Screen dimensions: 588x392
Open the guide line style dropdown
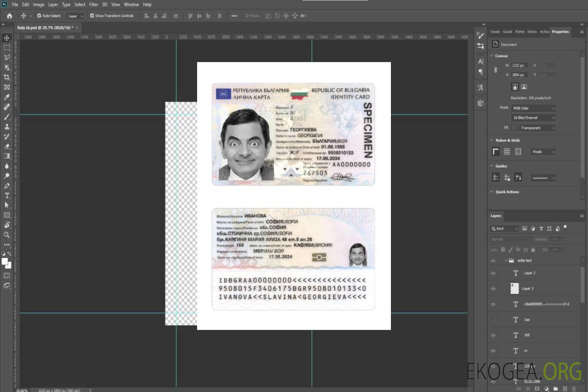(x=543, y=178)
